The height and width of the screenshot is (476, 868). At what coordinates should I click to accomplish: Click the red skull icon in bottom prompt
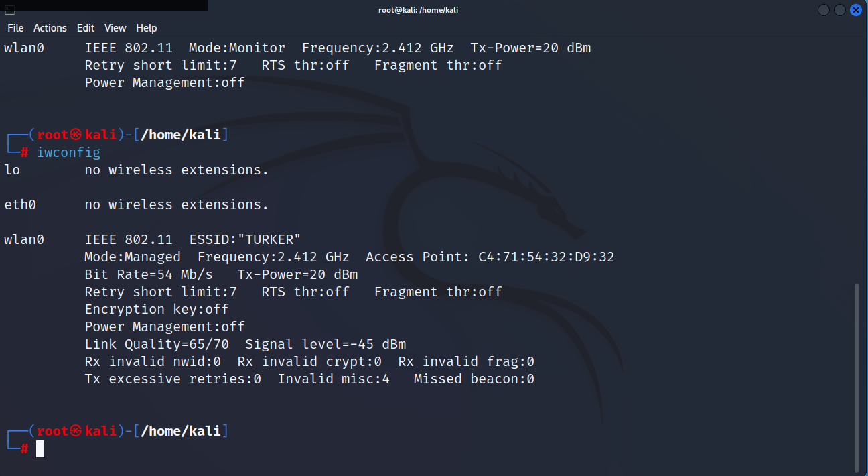point(76,431)
